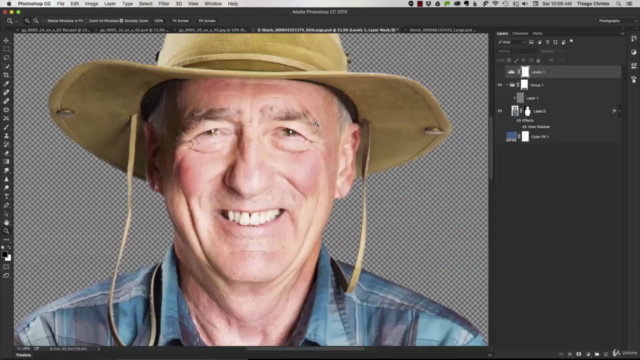The width and height of the screenshot is (640, 360).
Task: Toggle Inner Shadow effect visibility eye
Action: pos(524,127)
